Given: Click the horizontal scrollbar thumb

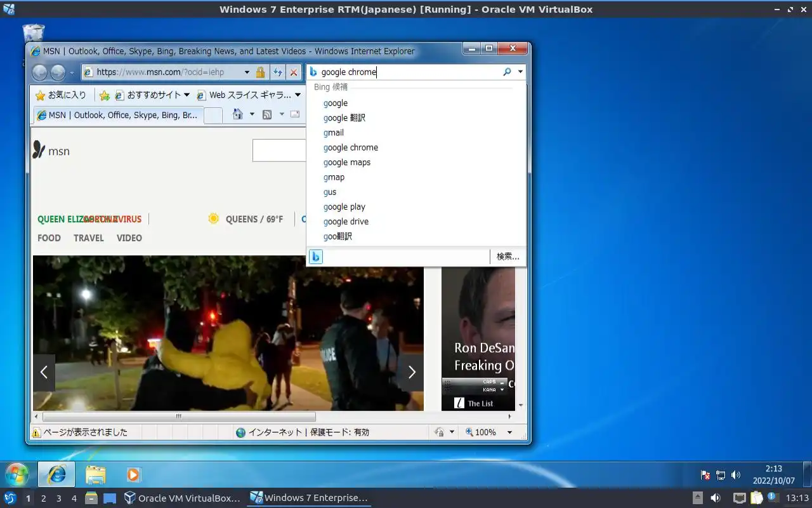Looking at the screenshot, I should click(178, 417).
